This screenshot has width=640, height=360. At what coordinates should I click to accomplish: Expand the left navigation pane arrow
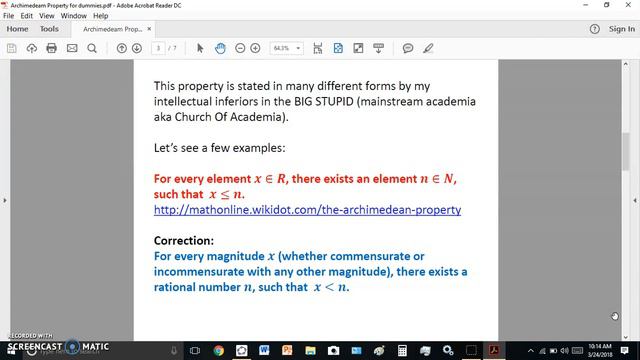(5, 200)
